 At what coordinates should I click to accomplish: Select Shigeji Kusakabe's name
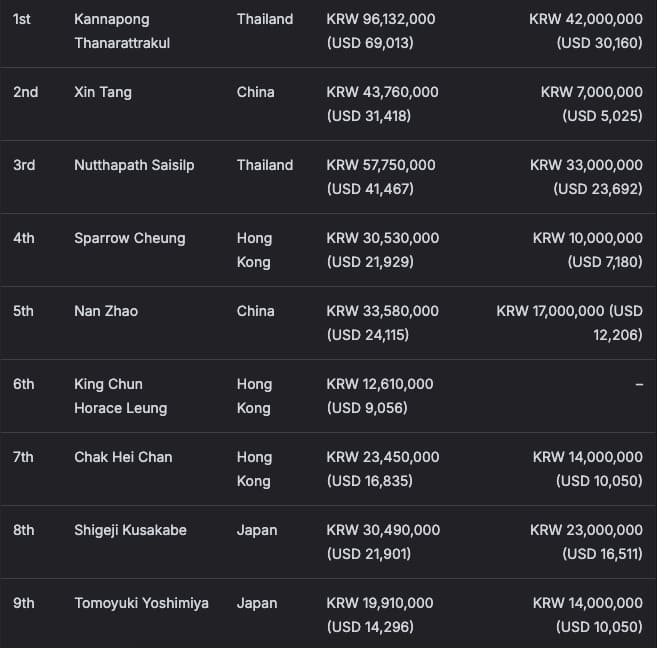click(130, 530)
